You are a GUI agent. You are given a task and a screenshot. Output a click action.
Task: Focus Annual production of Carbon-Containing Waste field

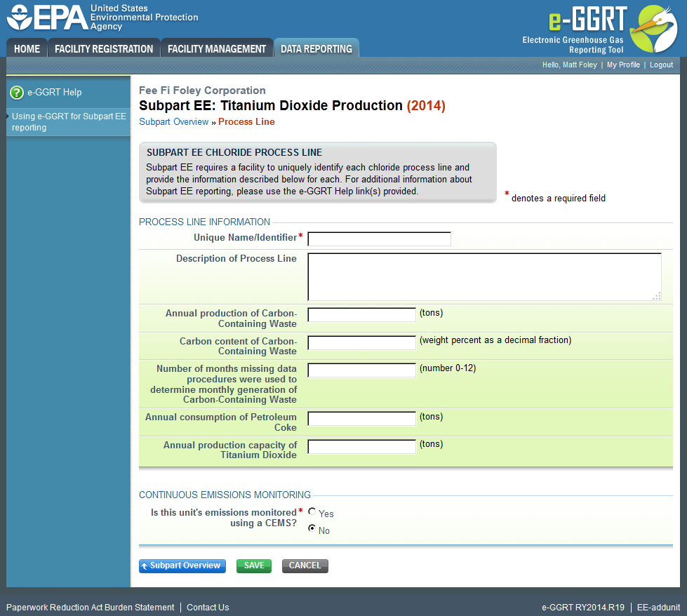point(361,314)
